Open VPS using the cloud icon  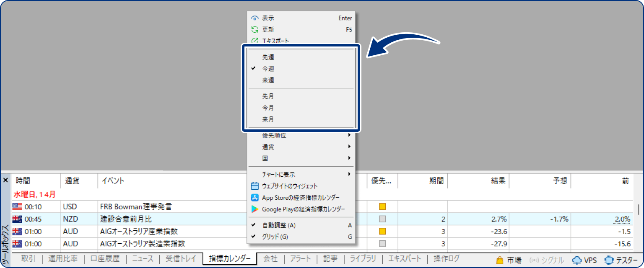tap(577, 259)
